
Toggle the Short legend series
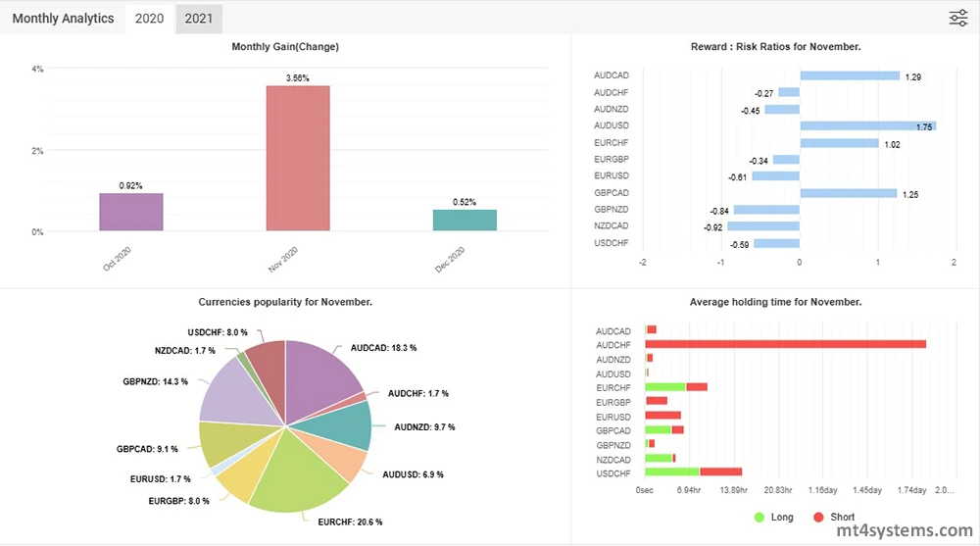coord(833,517)
